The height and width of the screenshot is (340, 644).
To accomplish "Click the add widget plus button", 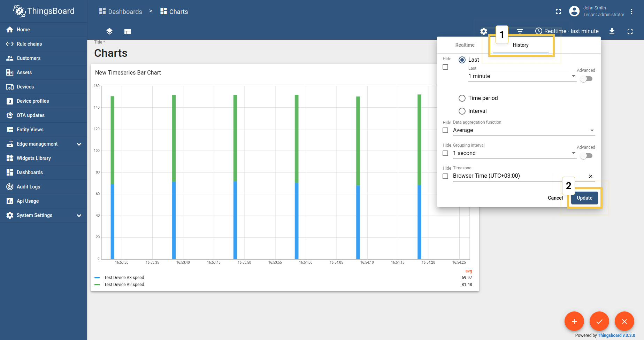I will point(574,321).
